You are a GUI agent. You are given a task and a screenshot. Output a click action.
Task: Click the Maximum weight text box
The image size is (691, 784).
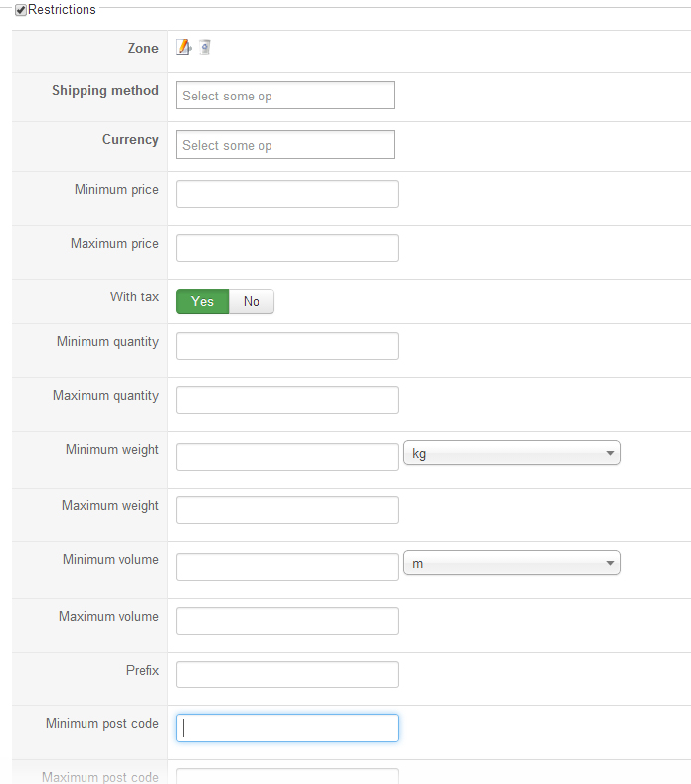[286, 510]
